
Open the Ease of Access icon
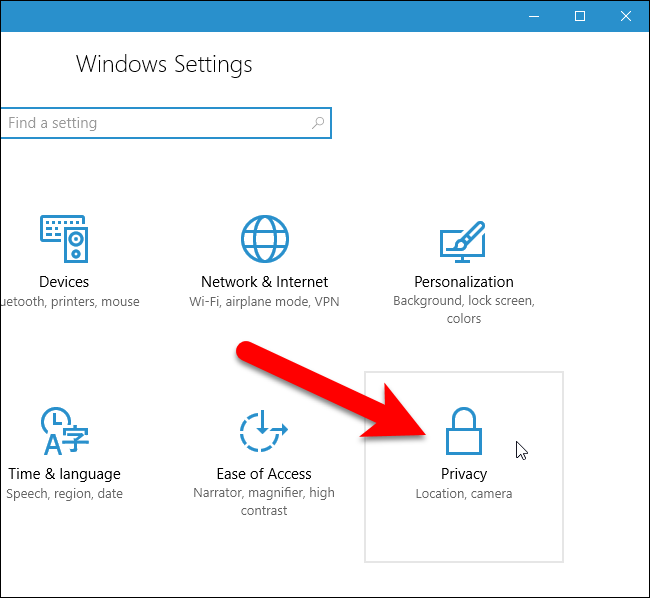point(264,431)
